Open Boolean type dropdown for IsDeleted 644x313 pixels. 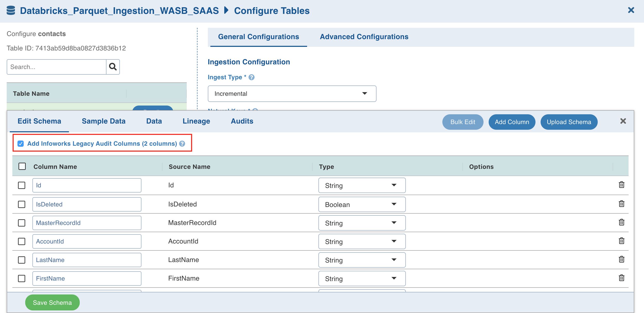362,204
